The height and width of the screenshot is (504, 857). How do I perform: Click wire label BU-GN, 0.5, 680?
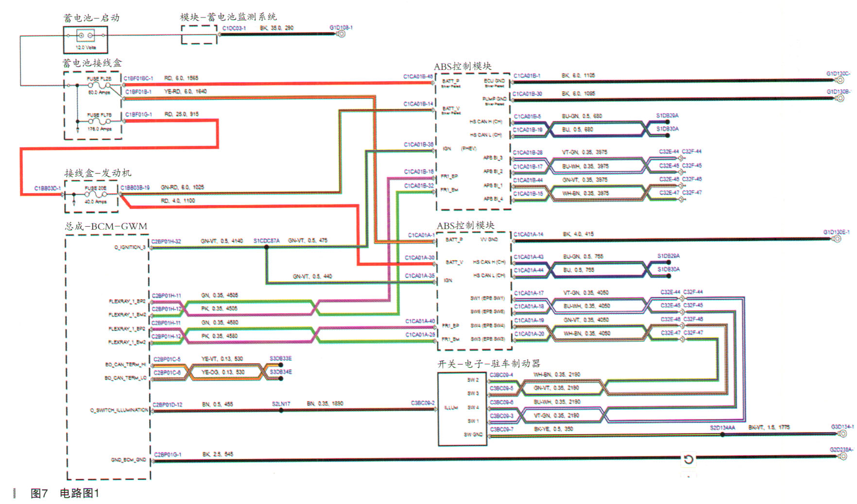coord(582,117)
